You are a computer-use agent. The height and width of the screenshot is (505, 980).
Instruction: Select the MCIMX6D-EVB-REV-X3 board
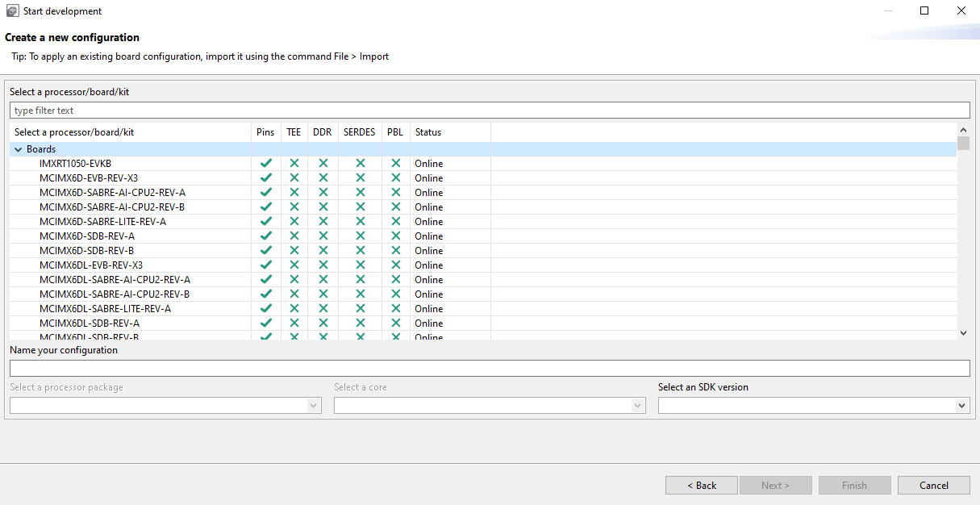point(89,177)
